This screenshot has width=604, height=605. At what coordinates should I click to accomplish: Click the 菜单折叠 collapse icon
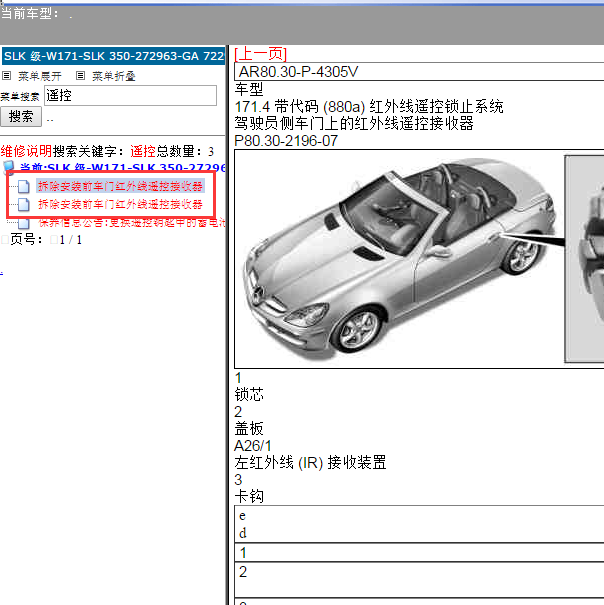[x=80, y=76]
